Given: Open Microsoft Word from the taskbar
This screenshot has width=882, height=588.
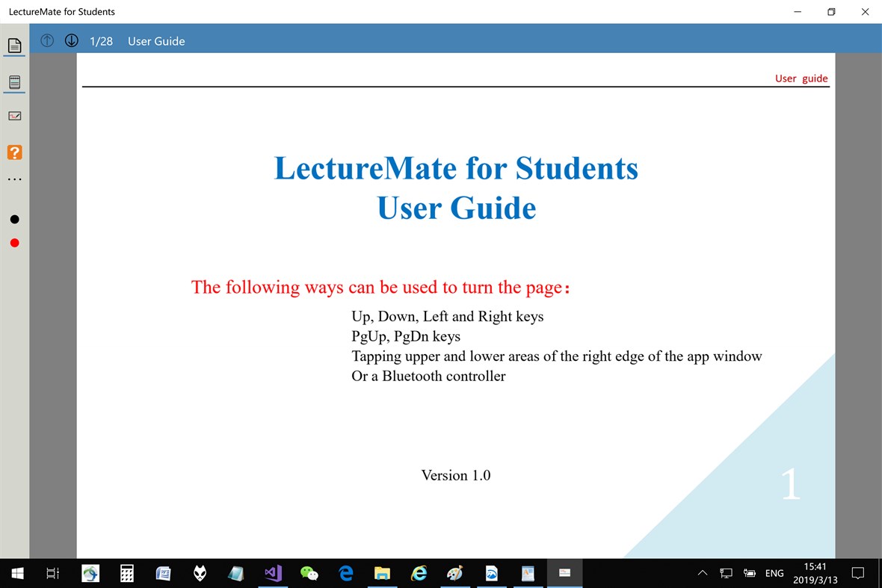Looking at the screenshot, I should 163,573.
